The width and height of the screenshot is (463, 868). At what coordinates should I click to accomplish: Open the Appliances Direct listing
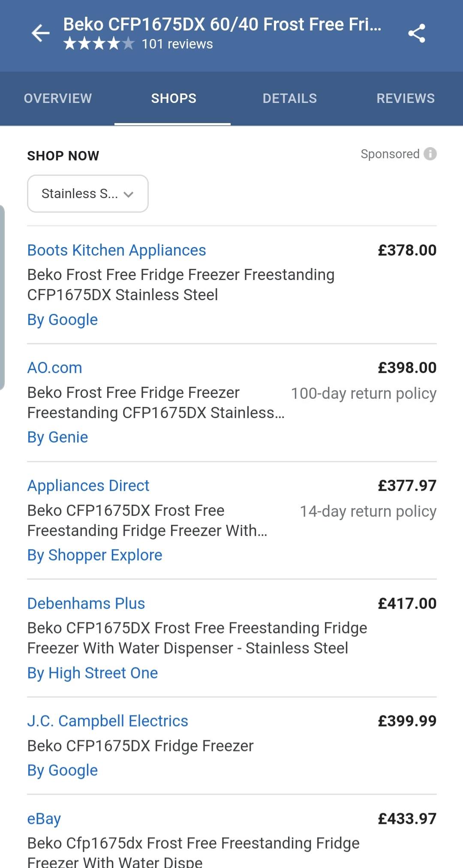click(x=88, y=485)
